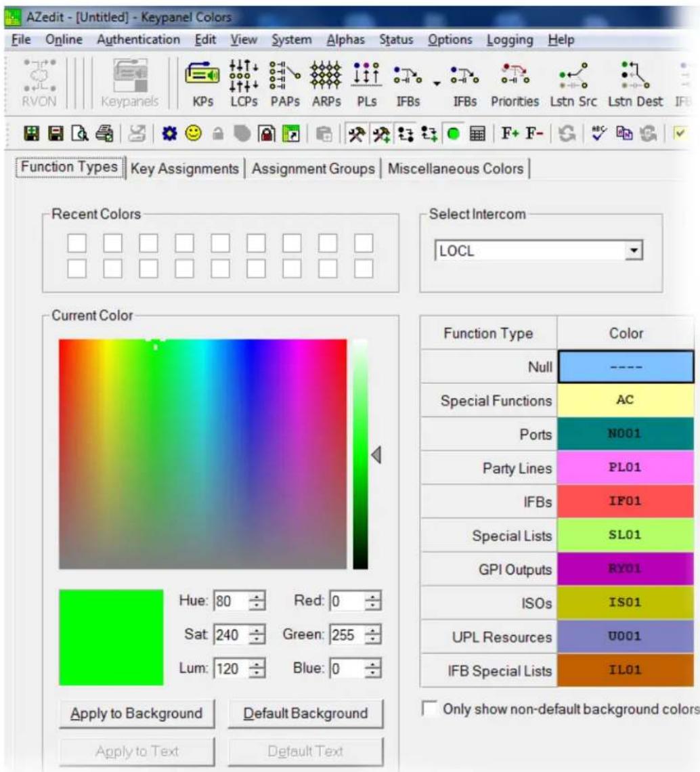Image resolution: width=700 pixels, height=772 pixels.
Task: Open the File menu
Action: click(x=21, y=39)
